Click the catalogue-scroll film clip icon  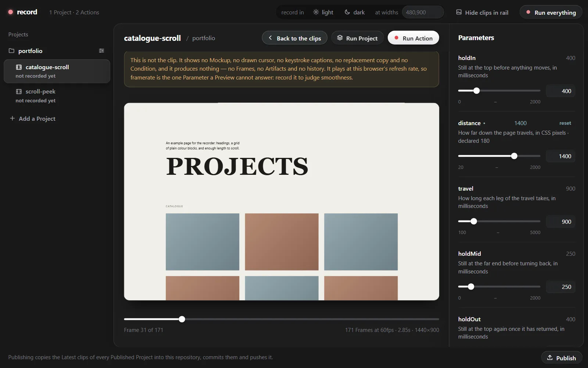pyautogui.click(x=19, y=67)
